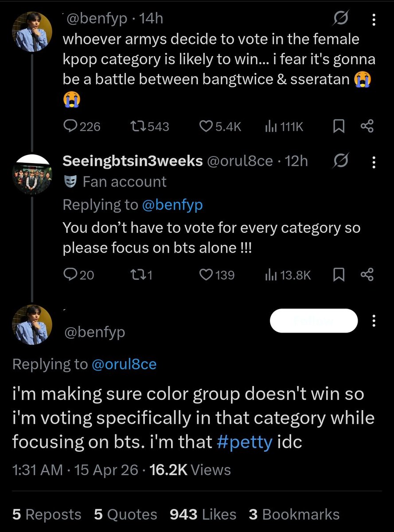The image size is (394, 532).
Task: Open the @orul8ce mention in main reply
Action: click(124, 364)
